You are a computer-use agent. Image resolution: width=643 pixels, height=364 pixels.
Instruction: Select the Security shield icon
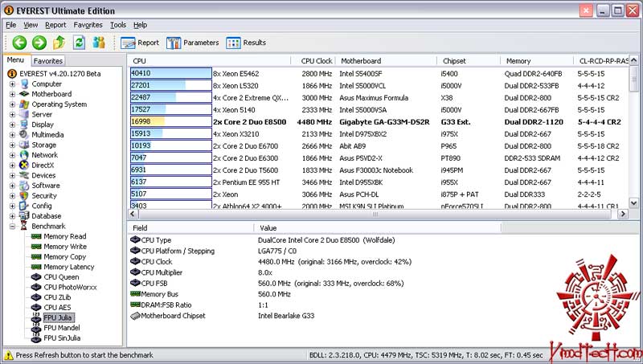pyautogui.click(x=24, y=195)
